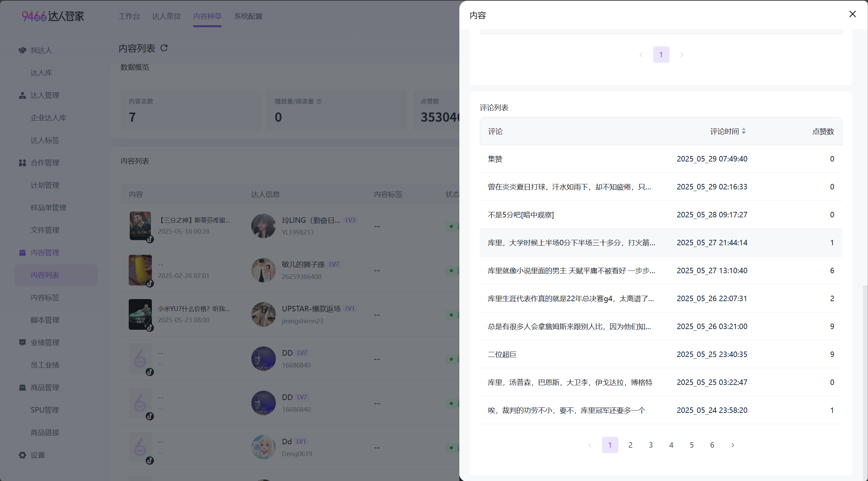The height and width of the screenshot is (481, 868).
Task: Click 玲LING avatar image
Action: tap(264, 226)
